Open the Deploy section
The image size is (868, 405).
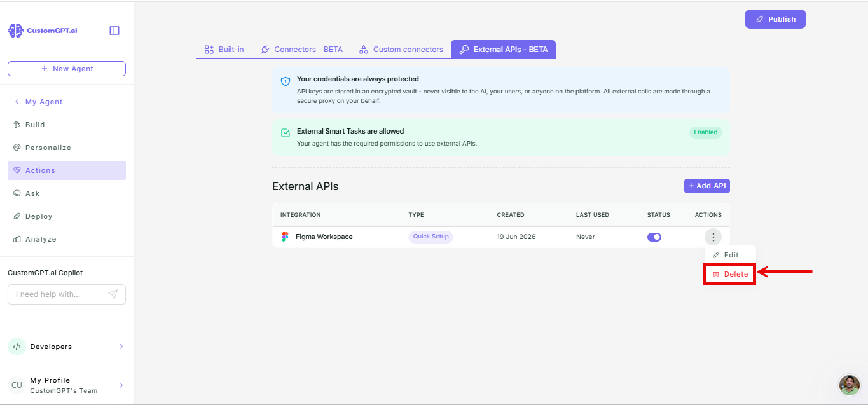pyautogui.click(x=67, y=216)
